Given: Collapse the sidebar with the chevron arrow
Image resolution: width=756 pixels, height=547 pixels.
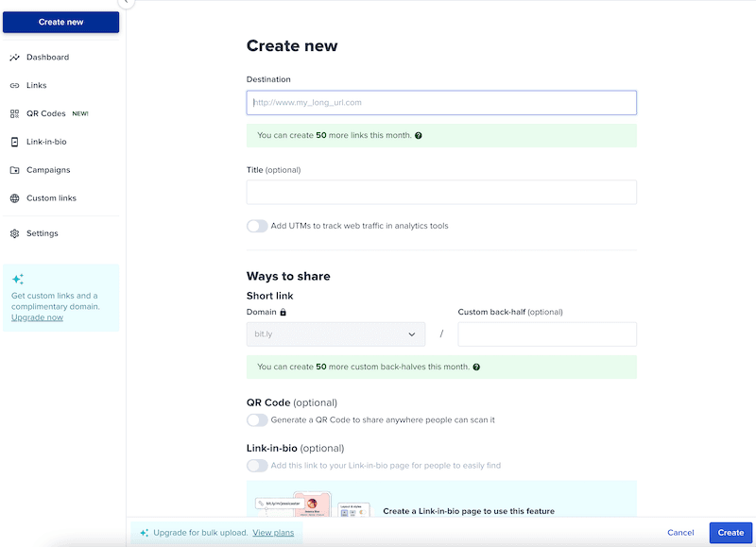Looking at the screenshot, I should pyautogui.click(x=126, y=4).
